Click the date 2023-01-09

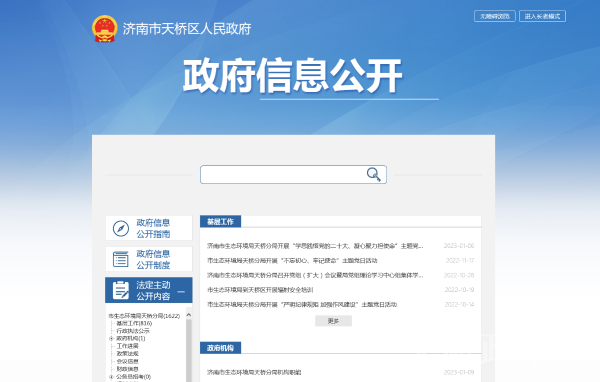click(459, 372)
